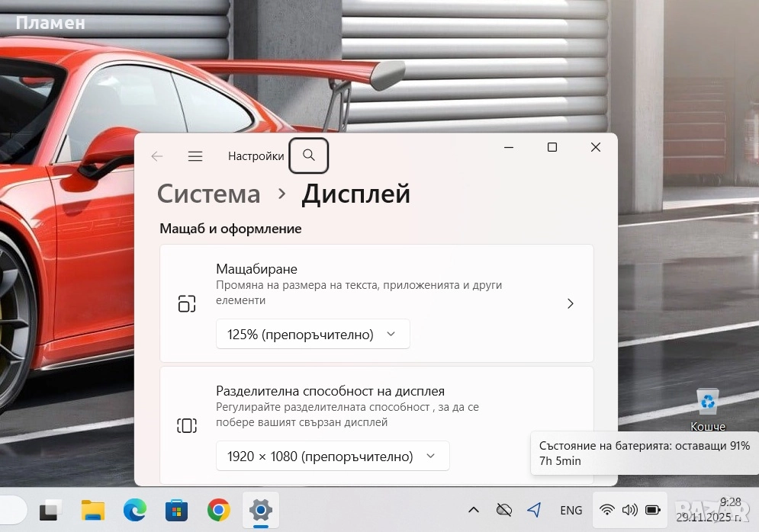Image resolution: width=759 pixels, height=532 pixels.
Task: Navigate to Система in the breadcrumb
Action: click(208, 194)
